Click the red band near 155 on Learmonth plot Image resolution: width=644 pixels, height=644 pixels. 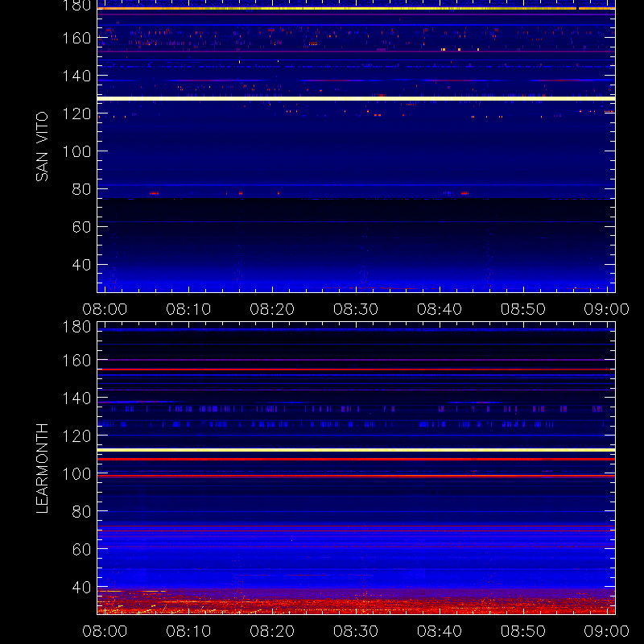[356, 369]
